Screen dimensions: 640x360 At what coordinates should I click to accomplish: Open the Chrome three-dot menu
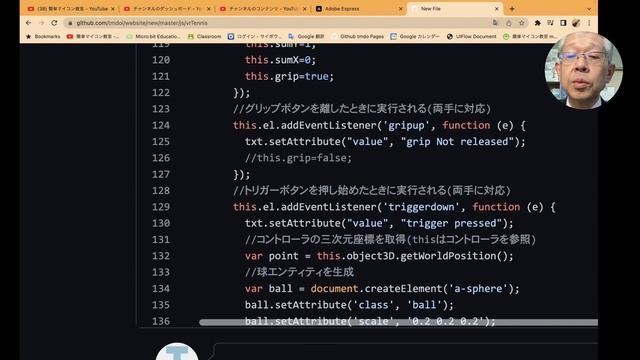point(589,23)
